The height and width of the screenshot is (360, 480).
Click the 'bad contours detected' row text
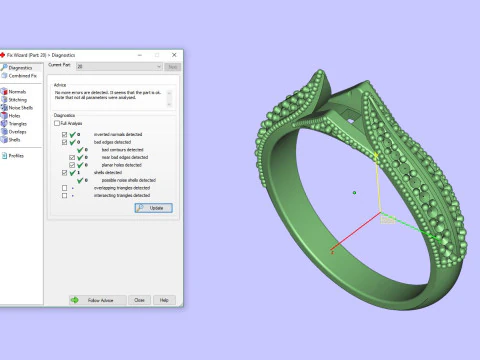coord(123,150)
